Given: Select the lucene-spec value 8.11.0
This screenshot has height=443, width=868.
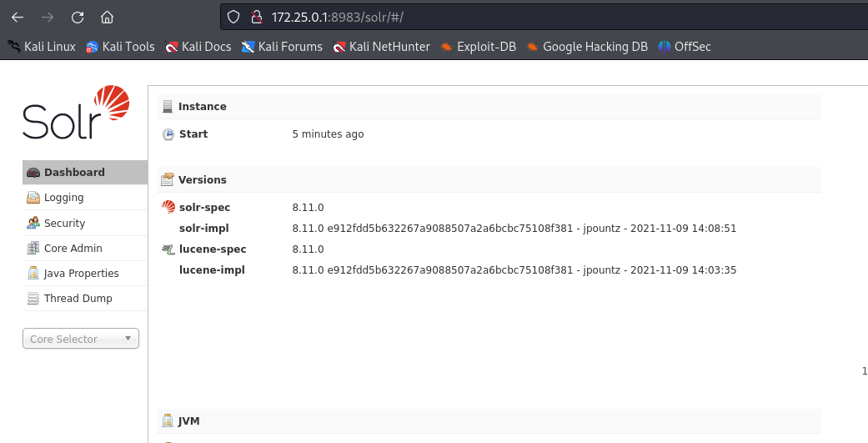Looking at the screenshot, I should [x=308, y=249].
